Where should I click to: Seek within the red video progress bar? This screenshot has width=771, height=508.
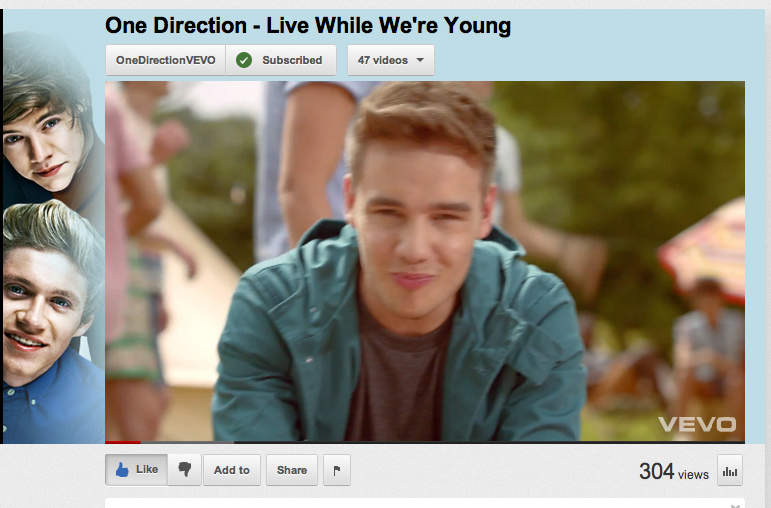pos(123,442)
